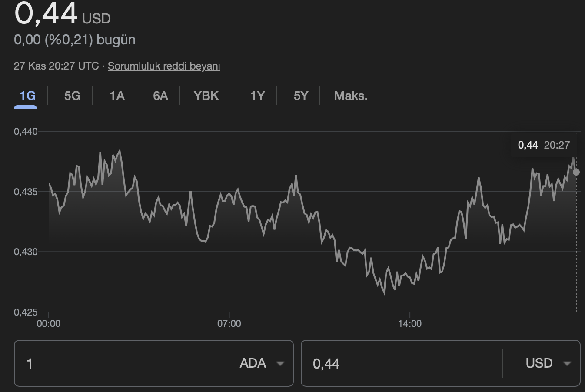Show the maximum history with Maks. tab
Image resolution: width=585 pixels, height=392 pixels.
[350, 96]
